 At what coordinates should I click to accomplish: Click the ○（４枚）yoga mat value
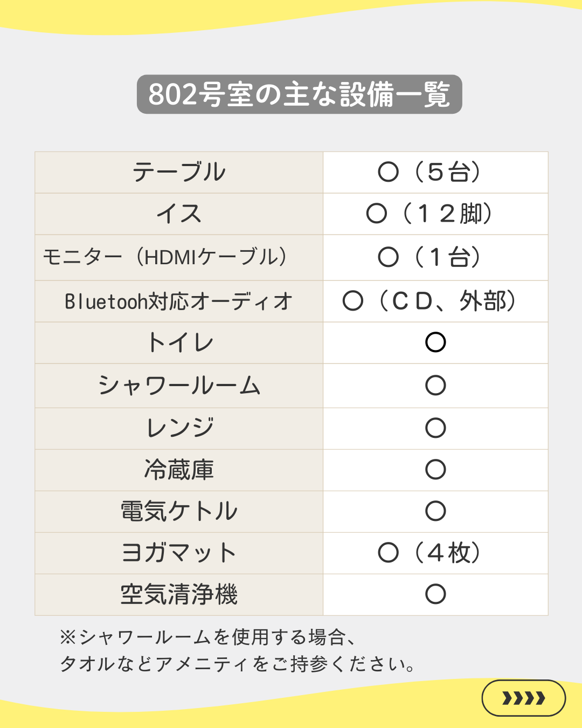pos(430,553)
